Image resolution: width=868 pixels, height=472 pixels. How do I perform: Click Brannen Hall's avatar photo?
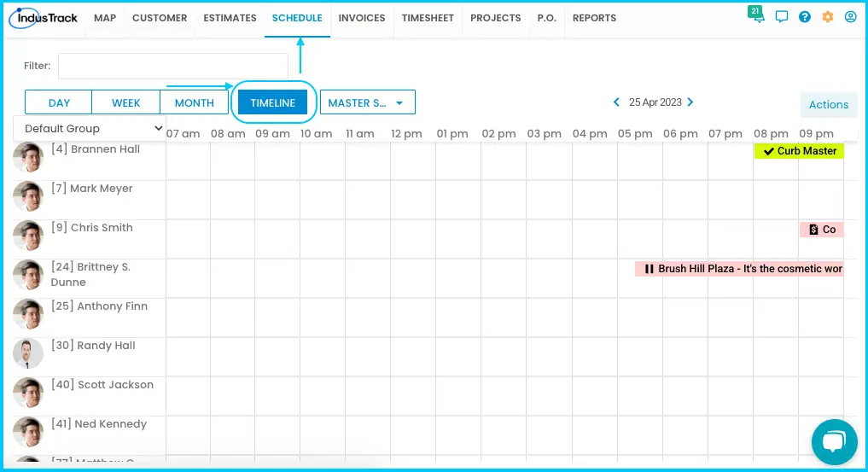(28, 157)
